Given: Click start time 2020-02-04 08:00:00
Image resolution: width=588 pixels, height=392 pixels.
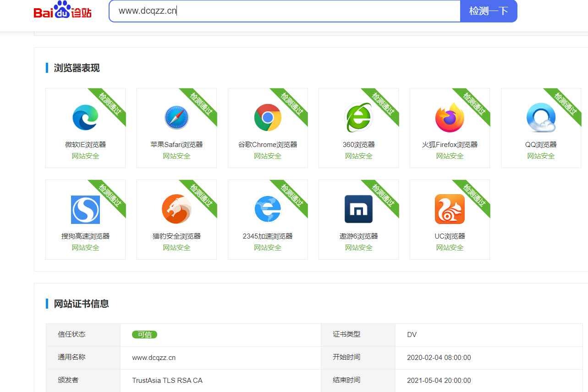Looking at the screenshot, I should pyautogui.click(x=439, y=358).
